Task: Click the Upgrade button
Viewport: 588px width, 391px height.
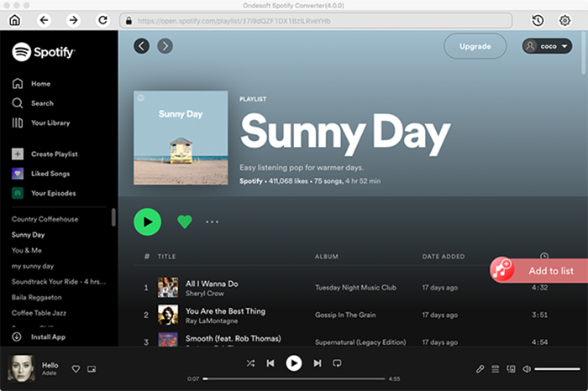Action: coord(475,46)
